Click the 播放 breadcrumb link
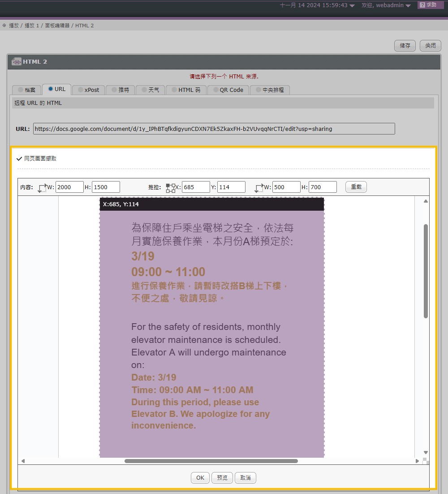448x494 pixels. 14,26
